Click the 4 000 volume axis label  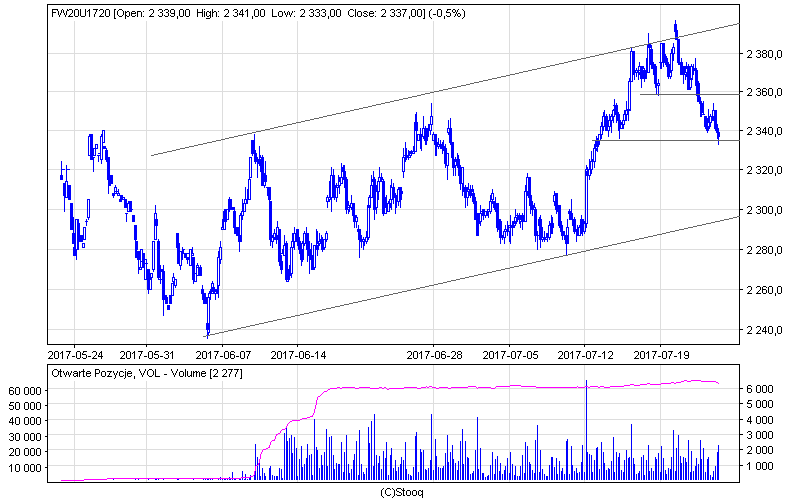760,420
